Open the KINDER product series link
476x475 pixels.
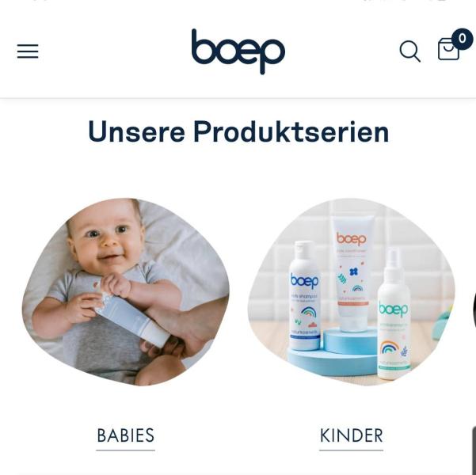pyautogui.click(x=351, y=435)
